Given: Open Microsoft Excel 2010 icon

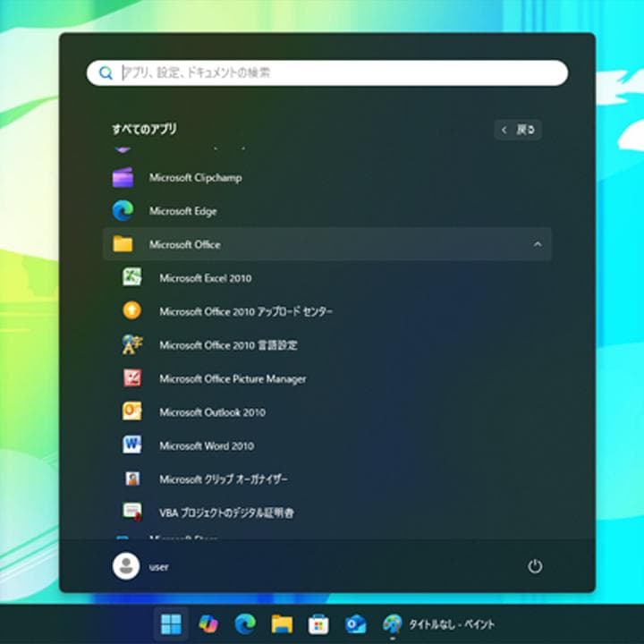Looking at the screenshot, I should 132,277.
